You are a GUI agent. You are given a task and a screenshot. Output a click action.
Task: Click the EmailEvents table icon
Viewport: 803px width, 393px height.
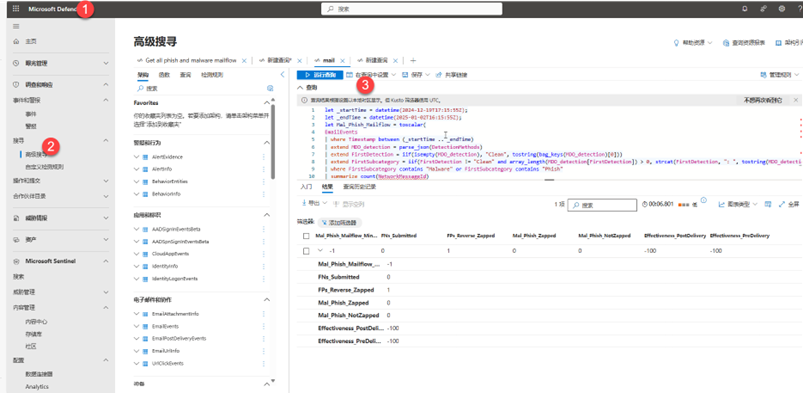pyautogui.click(x=146, y=326)
